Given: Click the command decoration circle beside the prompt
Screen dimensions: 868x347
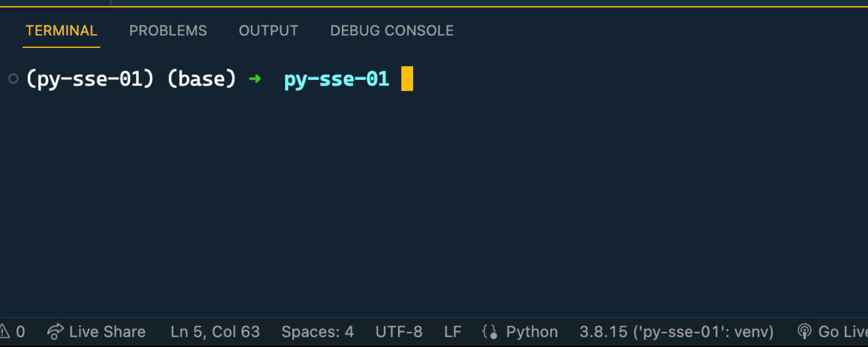Looking at the screenshot, I should coord(13,79).
